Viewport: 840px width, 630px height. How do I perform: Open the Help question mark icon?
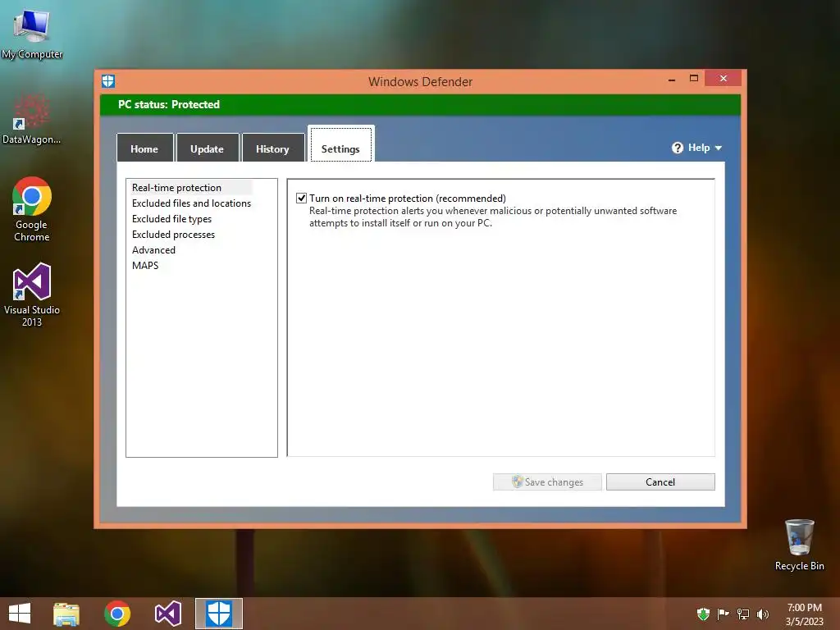click(x=677, y=148)
